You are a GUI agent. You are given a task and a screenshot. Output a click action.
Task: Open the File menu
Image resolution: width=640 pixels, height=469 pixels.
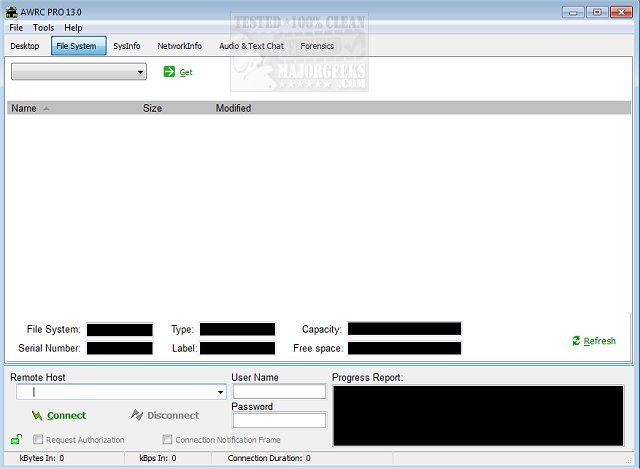[16, 28]
